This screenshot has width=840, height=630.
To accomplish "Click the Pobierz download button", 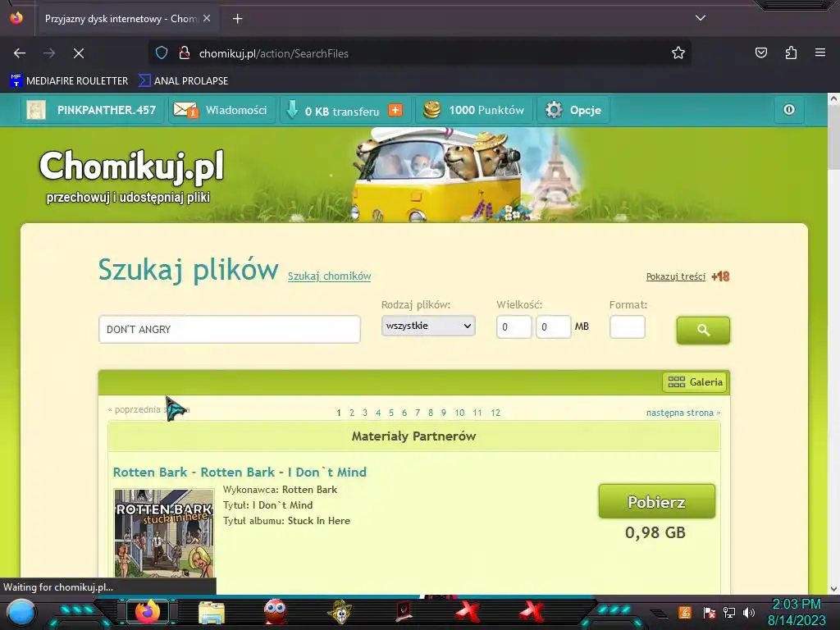I will tap(657, 501).
